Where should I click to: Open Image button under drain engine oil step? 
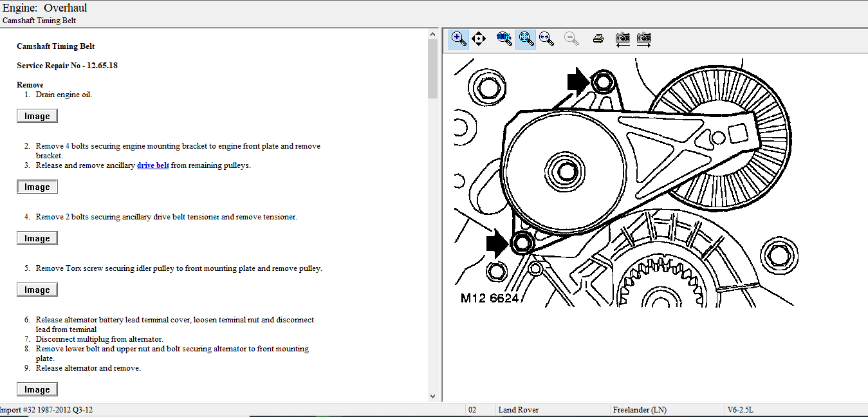click(37, 116)
